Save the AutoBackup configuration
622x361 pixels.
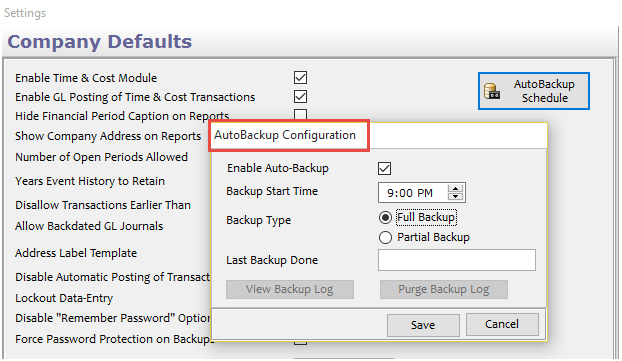[423, 325]
